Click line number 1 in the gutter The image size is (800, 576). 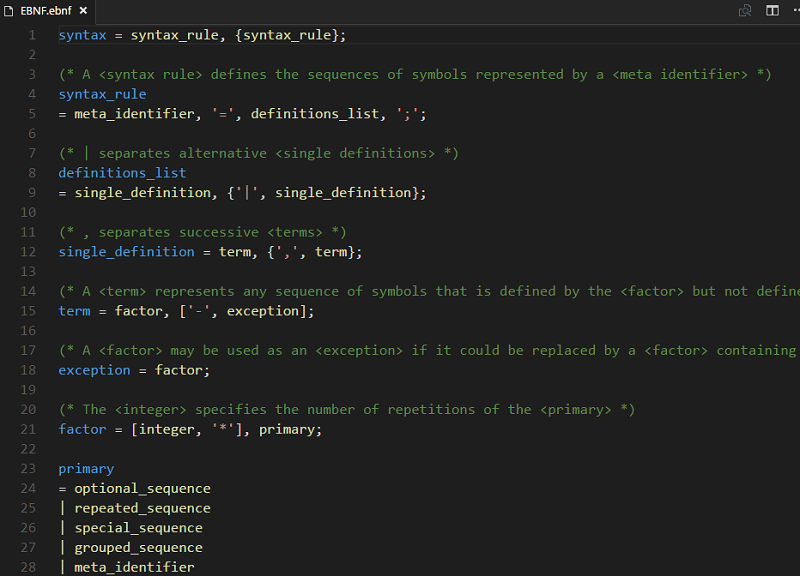click(32, 35)
